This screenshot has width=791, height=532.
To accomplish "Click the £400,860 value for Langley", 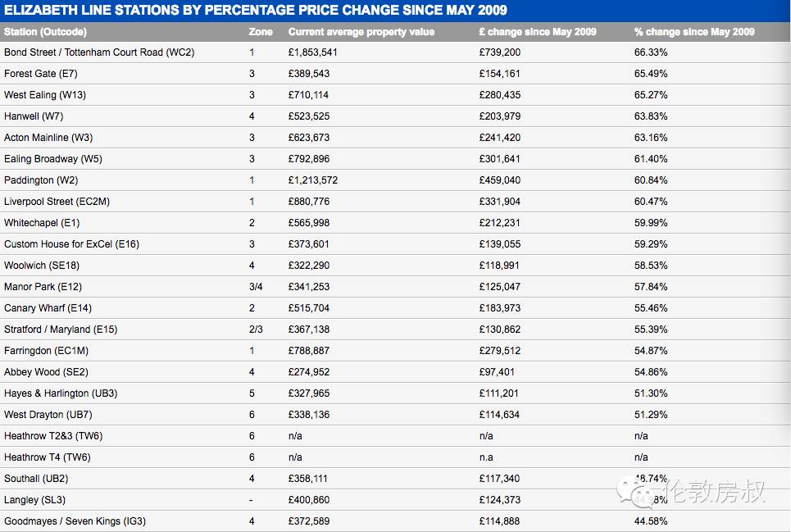I will (x=309, y=500).
